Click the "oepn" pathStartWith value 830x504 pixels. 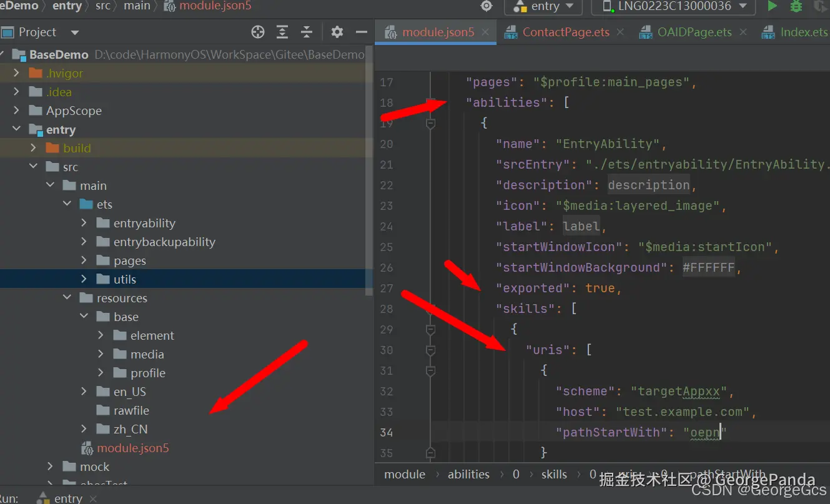coord(705,432)
